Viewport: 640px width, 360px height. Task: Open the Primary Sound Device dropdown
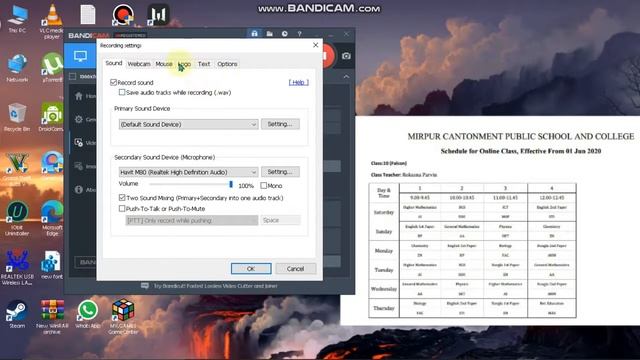[188, 124]
